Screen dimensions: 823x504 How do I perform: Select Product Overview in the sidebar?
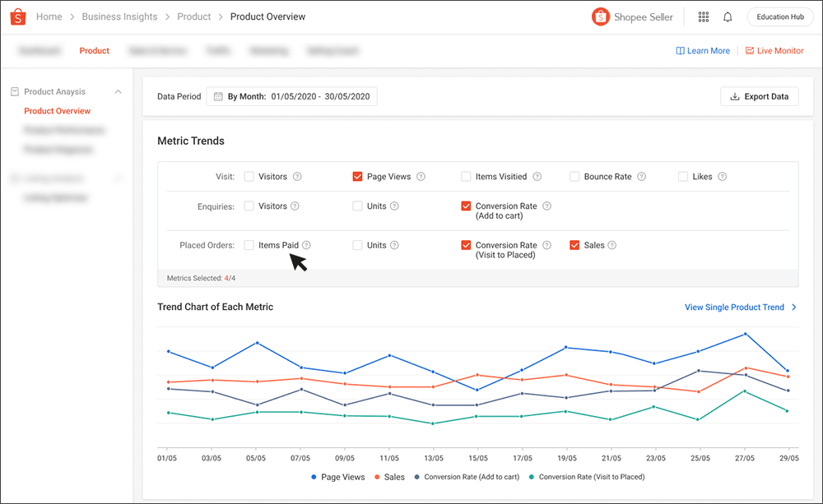56,111
